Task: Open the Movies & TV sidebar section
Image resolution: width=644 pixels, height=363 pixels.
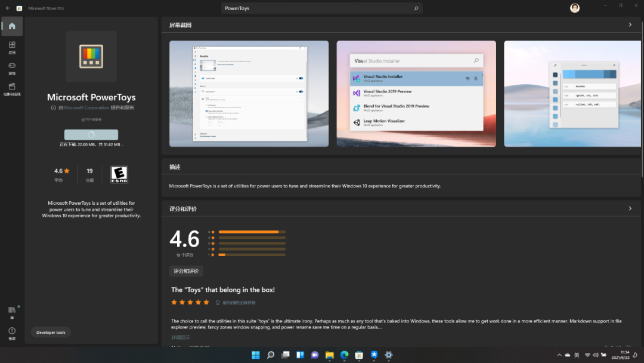Action: pos(12,89)
